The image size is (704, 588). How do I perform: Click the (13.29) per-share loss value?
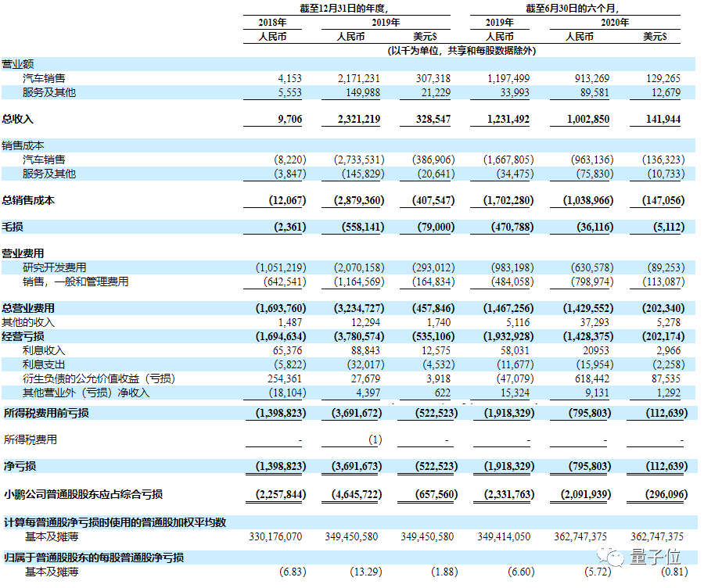click(x=365, y=572)
